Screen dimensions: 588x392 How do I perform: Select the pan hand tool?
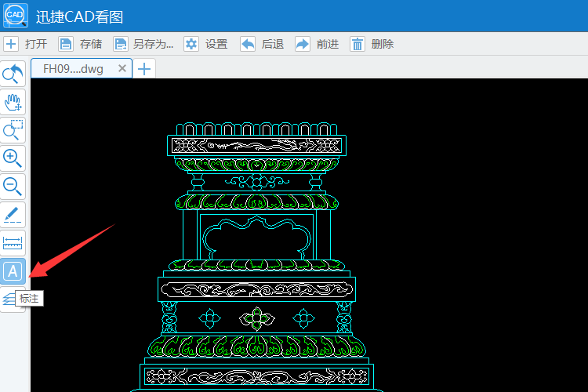coord(13,102)
